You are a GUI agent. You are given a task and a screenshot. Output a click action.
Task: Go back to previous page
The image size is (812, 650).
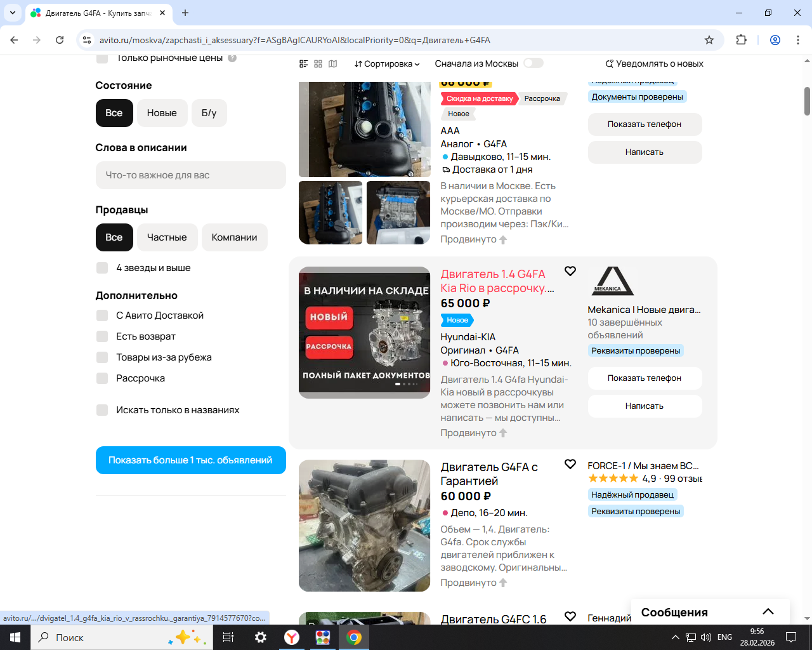[14, 40]
